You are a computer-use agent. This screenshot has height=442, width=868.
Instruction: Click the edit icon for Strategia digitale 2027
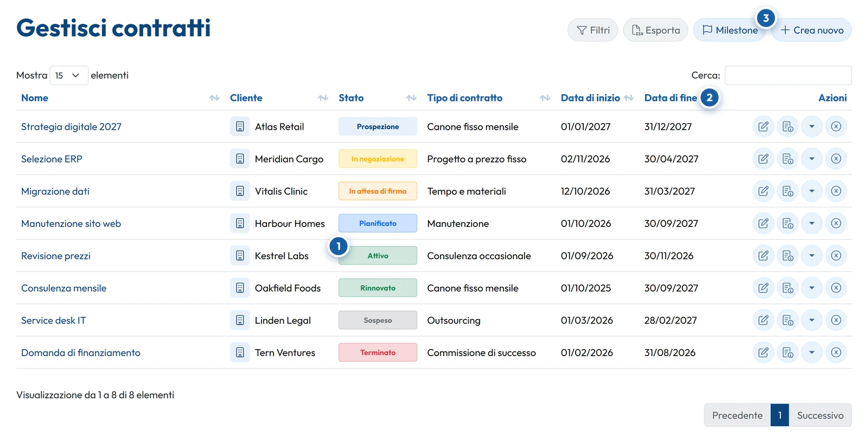pos(763,127)
